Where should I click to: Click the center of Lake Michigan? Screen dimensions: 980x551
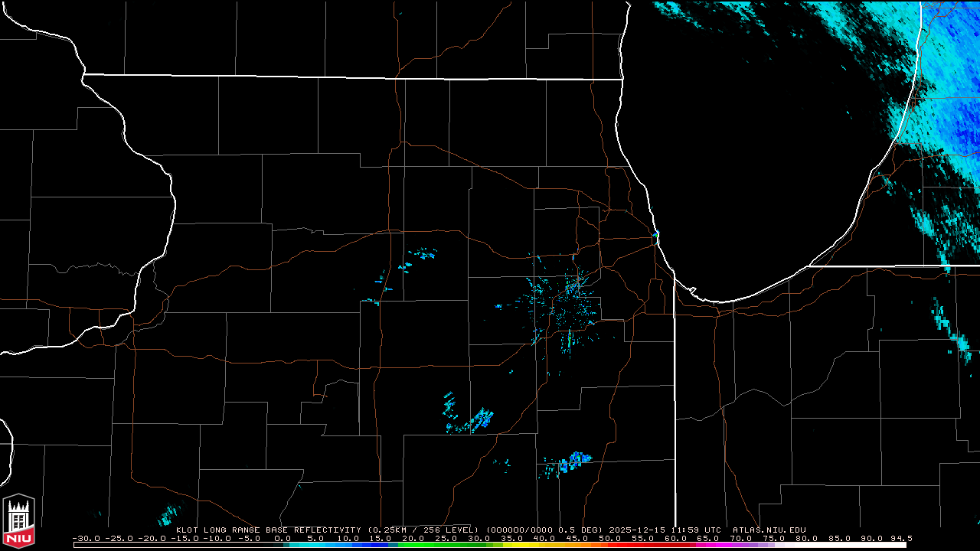[750, 153]
